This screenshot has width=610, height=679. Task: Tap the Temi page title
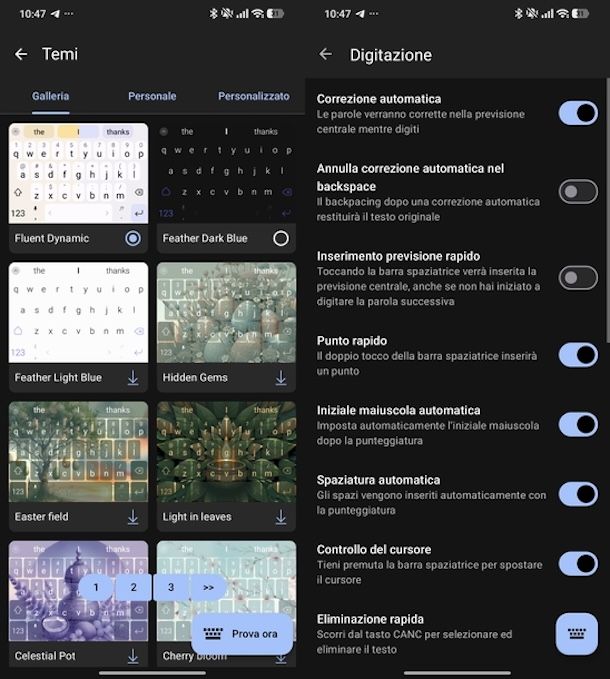60,54
